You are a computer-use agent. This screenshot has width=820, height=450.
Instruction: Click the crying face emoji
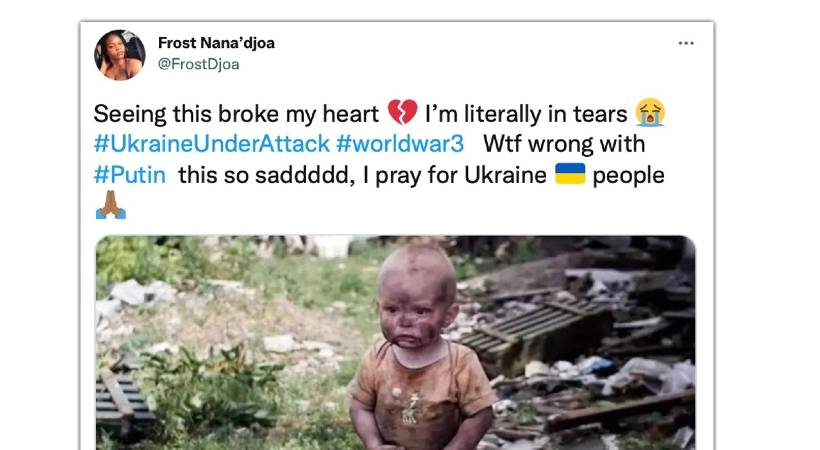650,112
